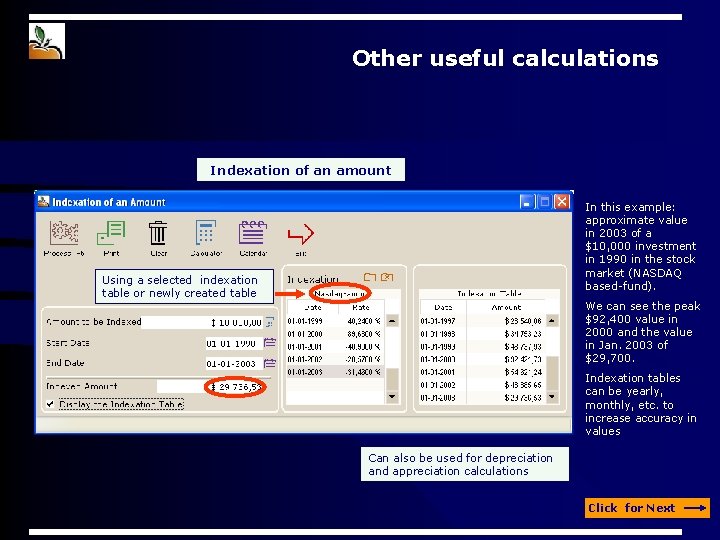Select rate row dated 01-01-2000
The height and width of the screenshot is (540, 720).
click(x=335, y=334)
